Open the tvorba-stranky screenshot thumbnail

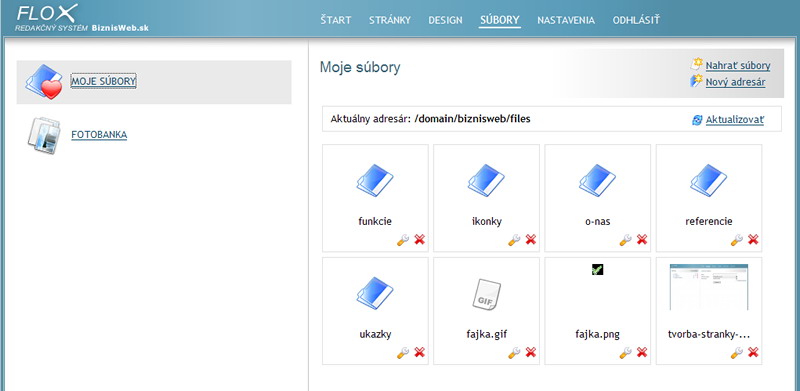pos(709,287)
